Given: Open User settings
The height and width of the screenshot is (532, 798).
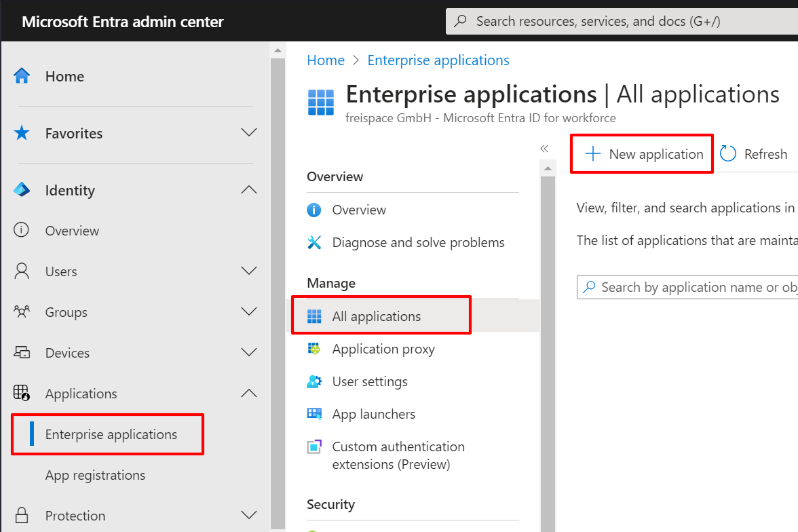Looking at the screenshot, I should [370, 381].
